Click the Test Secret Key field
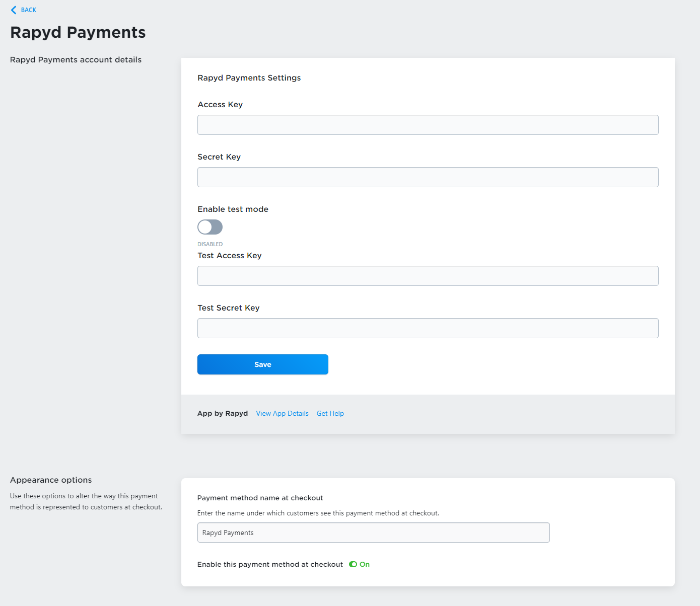The width and height of the screenshot is (700, 606). (x=428, y=328)
